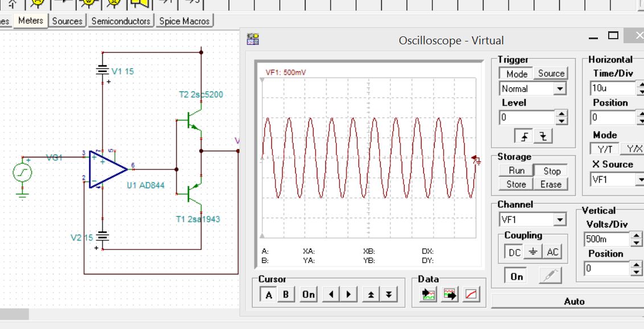Click the trigger Level input field
This screenshot has width=644, height=329.
(x=528, y=118)
